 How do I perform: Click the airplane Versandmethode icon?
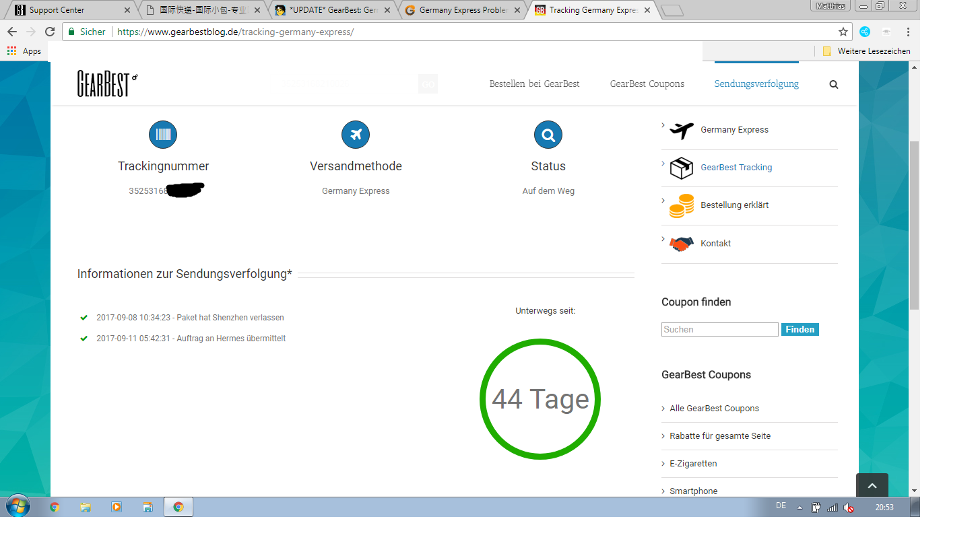pos(356,135)
